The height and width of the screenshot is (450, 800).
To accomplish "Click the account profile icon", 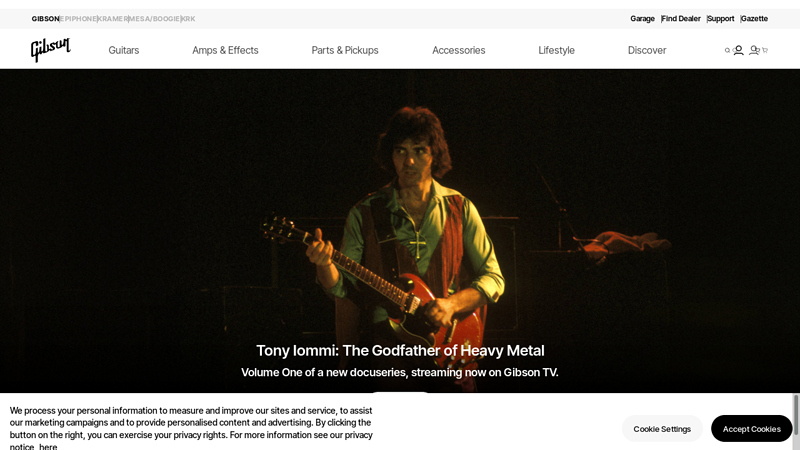I will tap(738, 50).
